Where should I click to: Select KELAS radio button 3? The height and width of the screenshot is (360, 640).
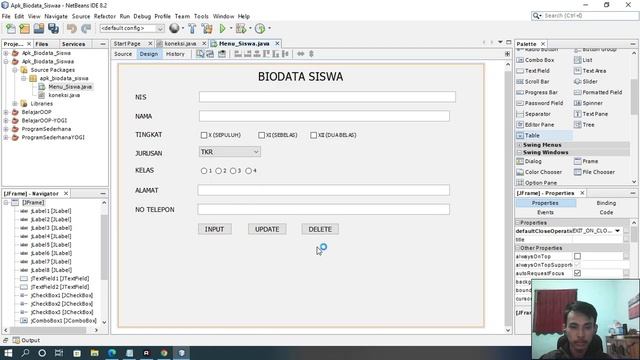pyautogui.click(x=233, y=171)
